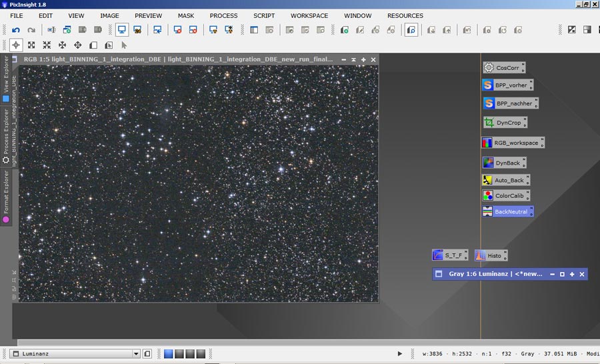600x364 pixels.
Task: Click the monitor icon with 24 label
Action: point(137,29)
